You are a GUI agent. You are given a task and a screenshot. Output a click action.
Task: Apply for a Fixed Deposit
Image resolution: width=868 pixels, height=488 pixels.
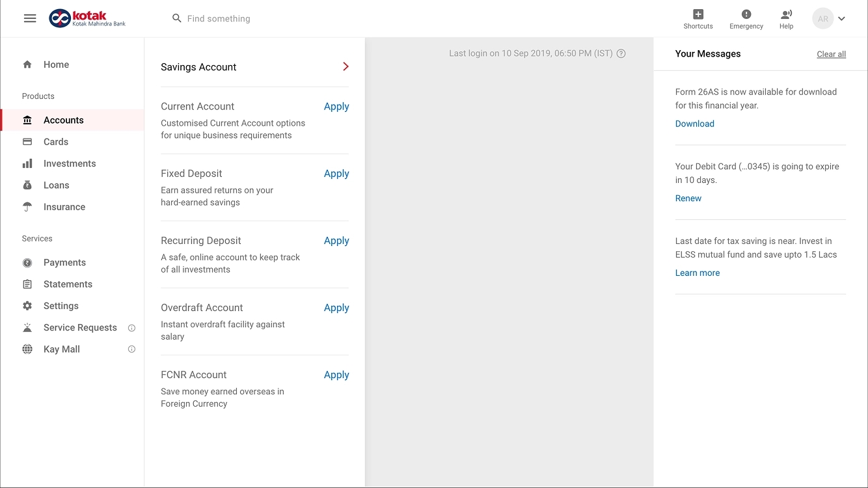(x=336, y=174)
